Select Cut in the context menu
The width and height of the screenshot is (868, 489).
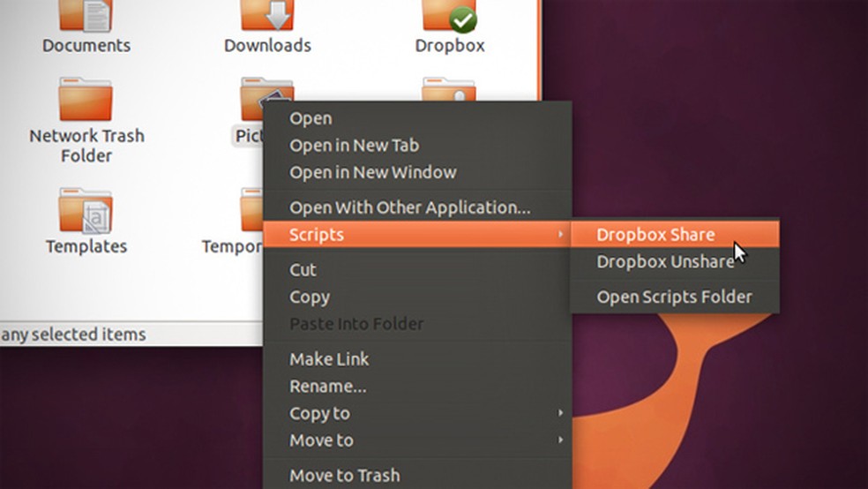tap(417, 270)
